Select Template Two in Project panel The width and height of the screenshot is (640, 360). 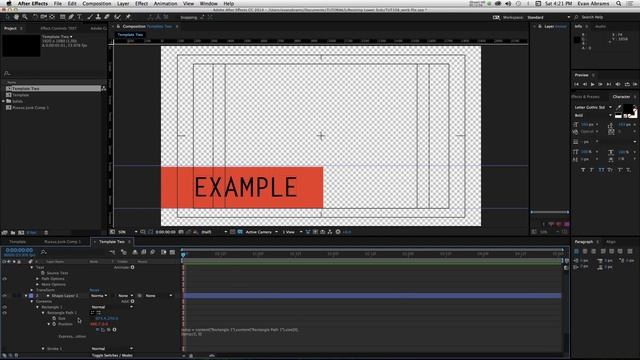click(x=53, y=89)
